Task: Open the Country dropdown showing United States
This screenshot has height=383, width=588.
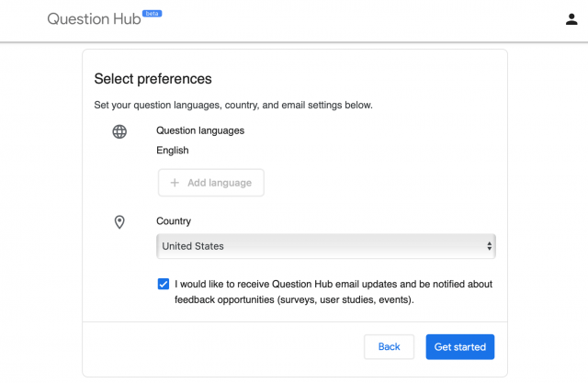Action: (x=326, y=246)
